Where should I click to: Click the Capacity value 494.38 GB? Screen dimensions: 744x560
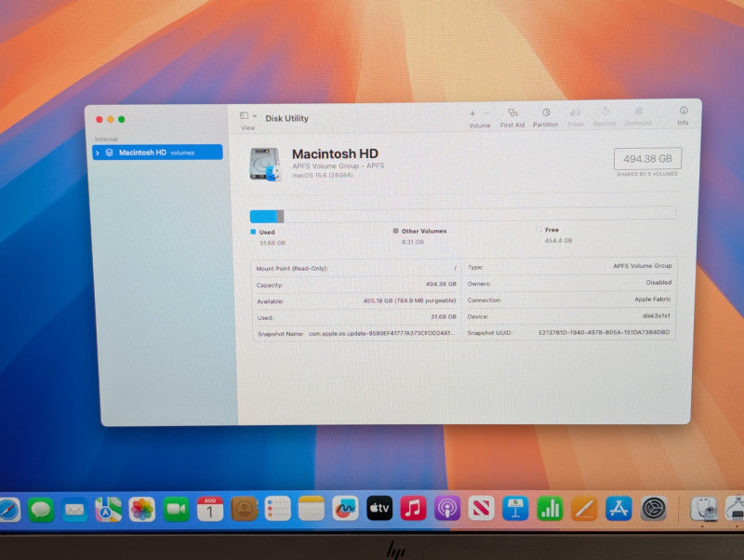coord(441,285)
